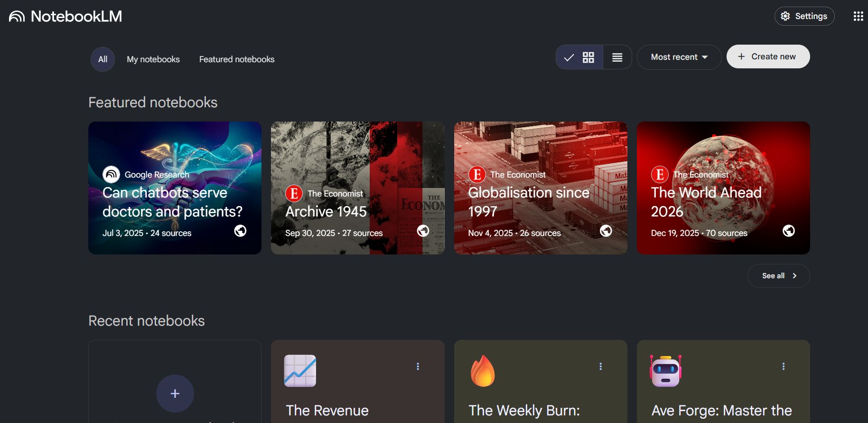The width and height of the screenshot is (868, 423).
Task: Click the Featured notebooks section heading
Action: (x=153, y=103)
